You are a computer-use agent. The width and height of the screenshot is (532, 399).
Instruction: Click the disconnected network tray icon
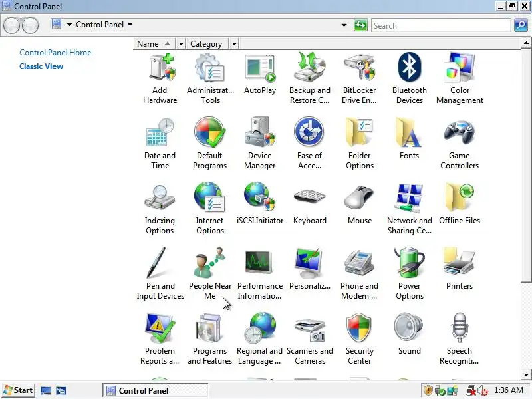pyautogui.click(x=471, y=391)
